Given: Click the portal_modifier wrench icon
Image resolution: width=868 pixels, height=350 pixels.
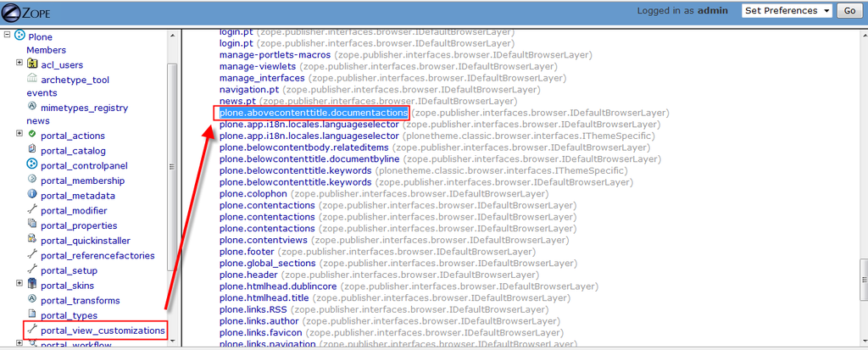Looking at the screenshot, I should (32, 209).
